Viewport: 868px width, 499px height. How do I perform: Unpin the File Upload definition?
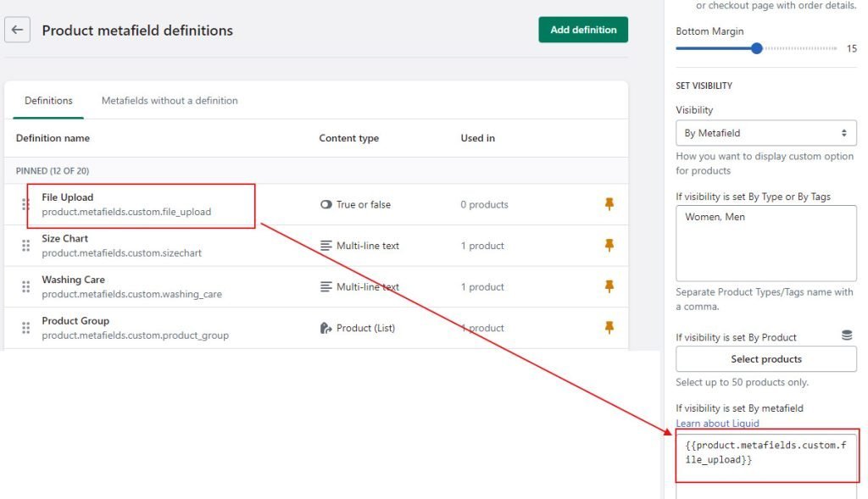609,204
